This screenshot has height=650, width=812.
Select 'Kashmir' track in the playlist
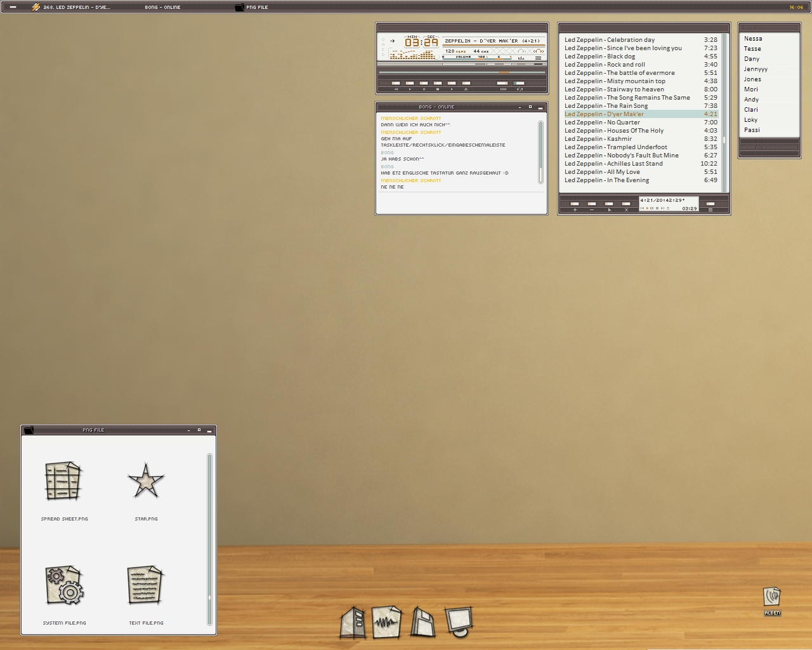(x=641, y=139)
